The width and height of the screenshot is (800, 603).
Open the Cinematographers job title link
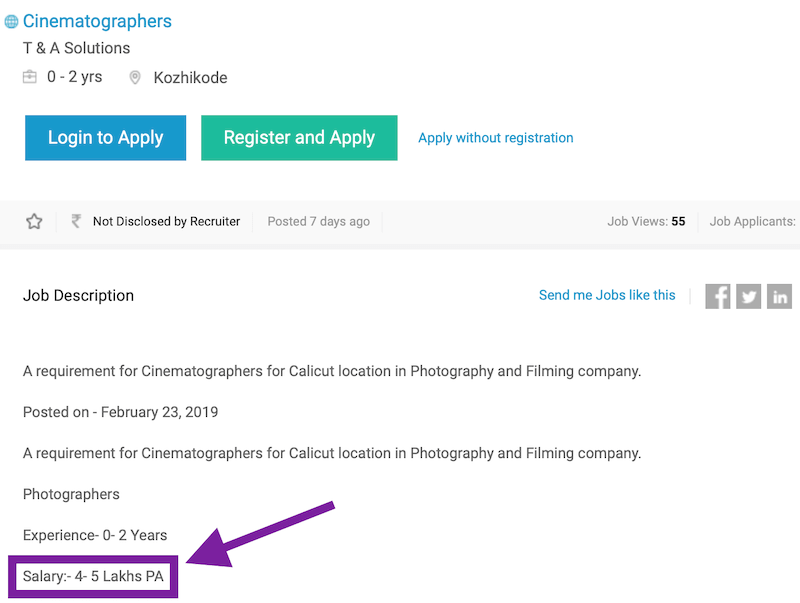97,21
